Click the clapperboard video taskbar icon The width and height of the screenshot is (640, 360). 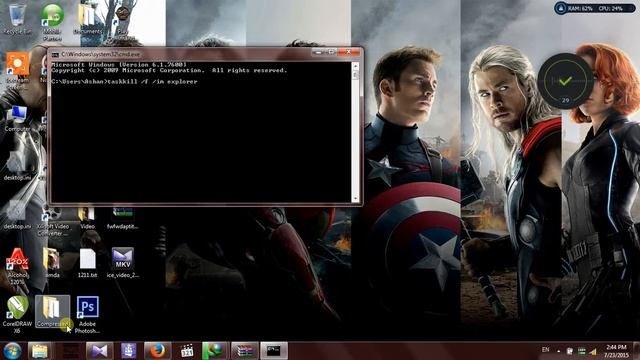[x=187, y=351]
